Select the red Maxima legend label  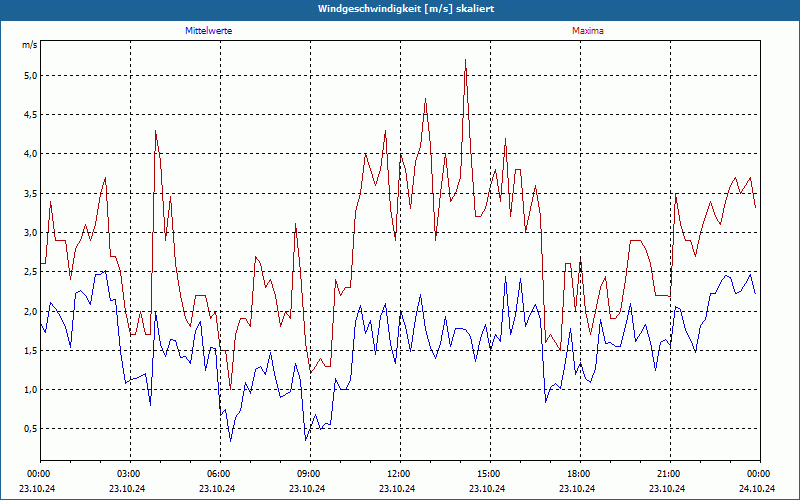588,31
